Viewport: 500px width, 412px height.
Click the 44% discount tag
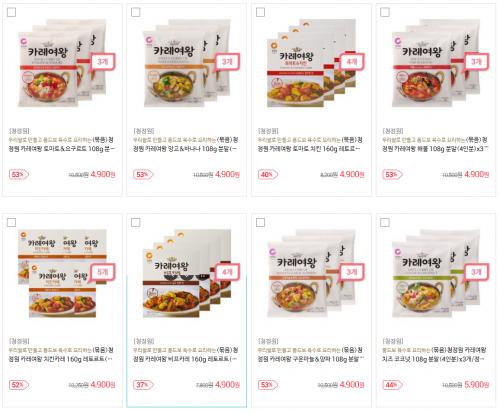[392, 385]
